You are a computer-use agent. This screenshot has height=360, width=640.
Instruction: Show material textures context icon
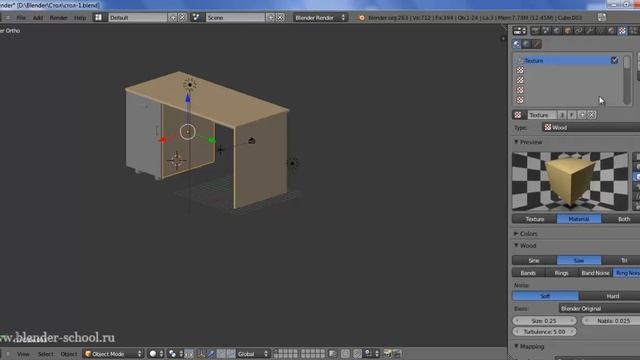(x=517, y=44)
